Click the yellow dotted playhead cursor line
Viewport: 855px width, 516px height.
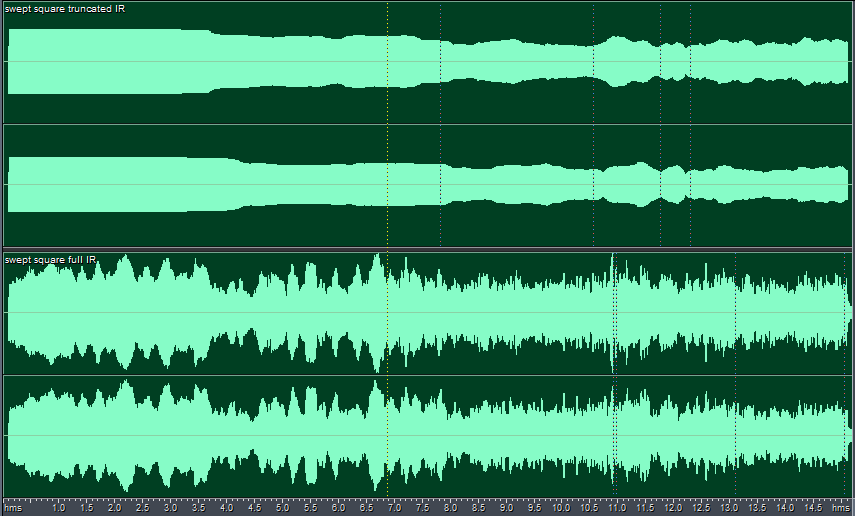click(387, 249)
